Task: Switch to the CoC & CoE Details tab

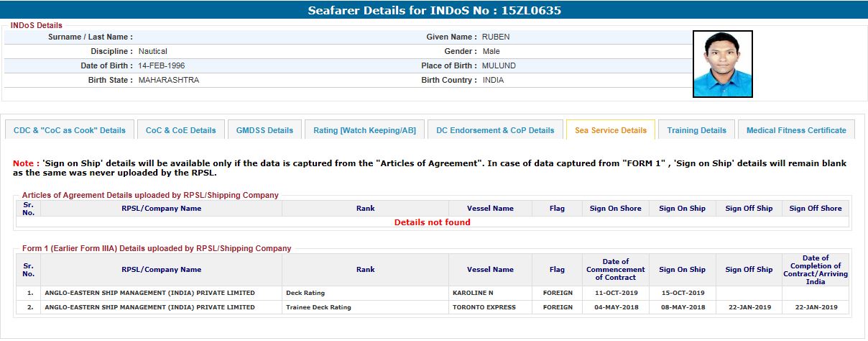Action: pyautogui.click(x=180, y=130)
